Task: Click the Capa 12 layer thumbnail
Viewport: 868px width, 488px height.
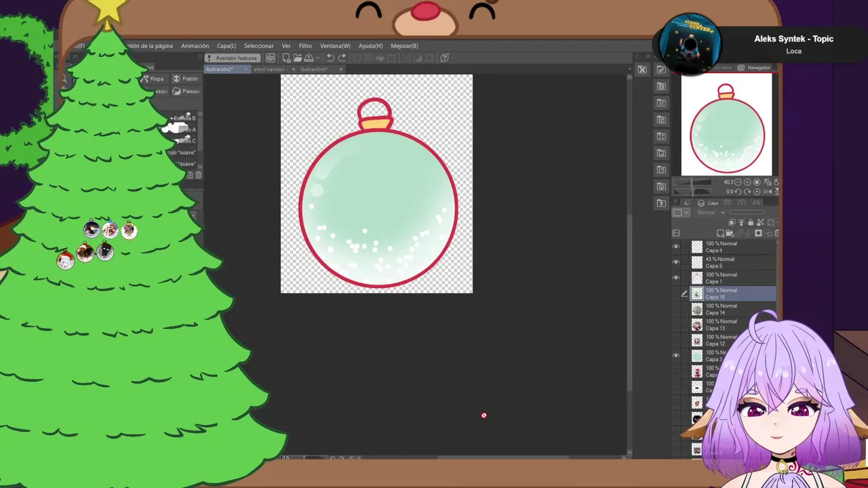Action: coord(697,340)
